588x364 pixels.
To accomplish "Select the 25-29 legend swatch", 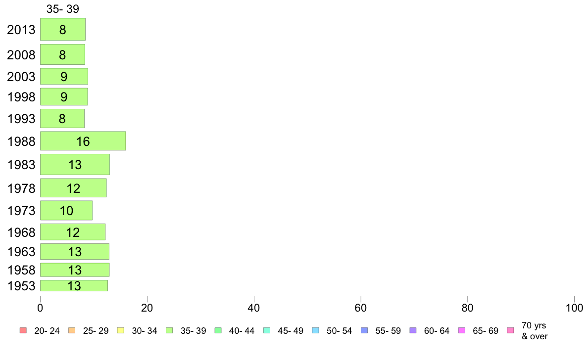I will click(72, 330).
